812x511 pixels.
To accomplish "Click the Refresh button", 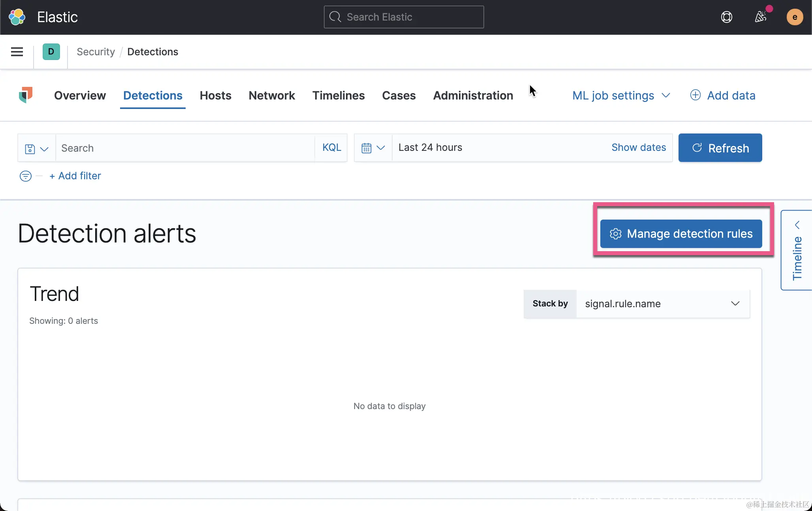I will pos(720,148).
